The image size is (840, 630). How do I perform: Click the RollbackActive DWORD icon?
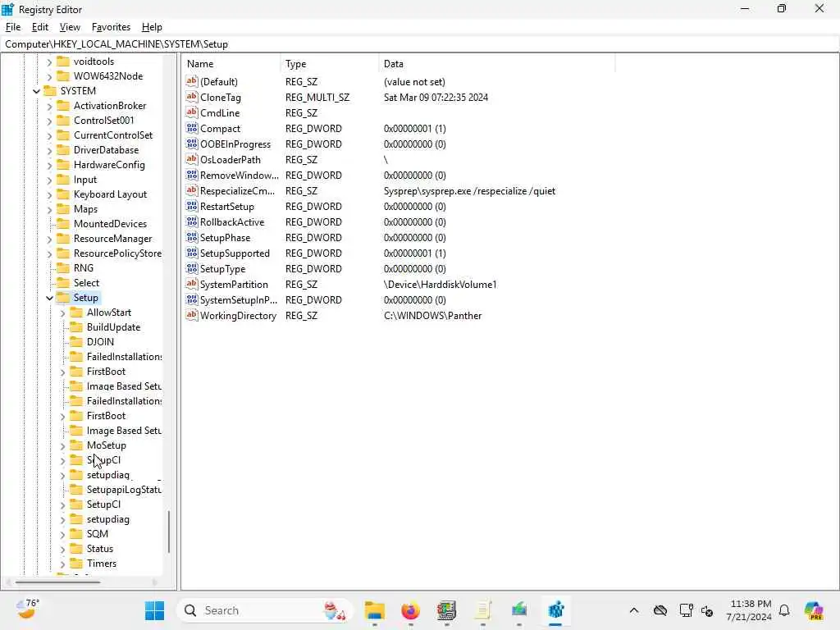192,221
